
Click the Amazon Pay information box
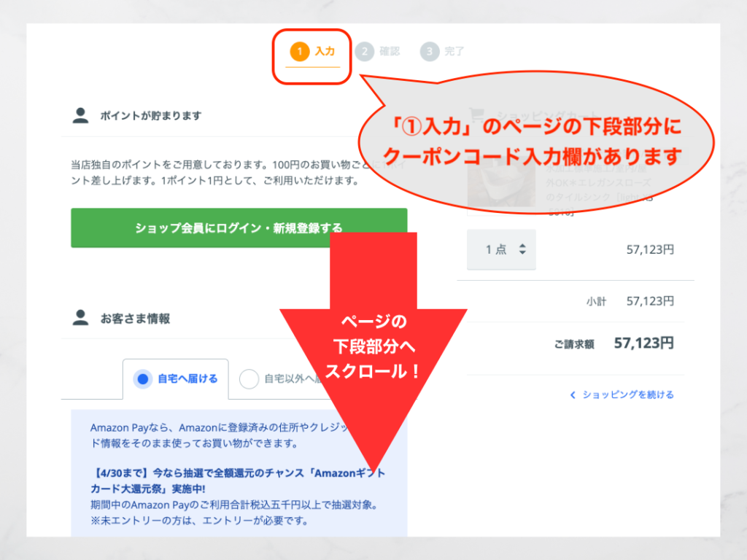(x=239, y=472)
